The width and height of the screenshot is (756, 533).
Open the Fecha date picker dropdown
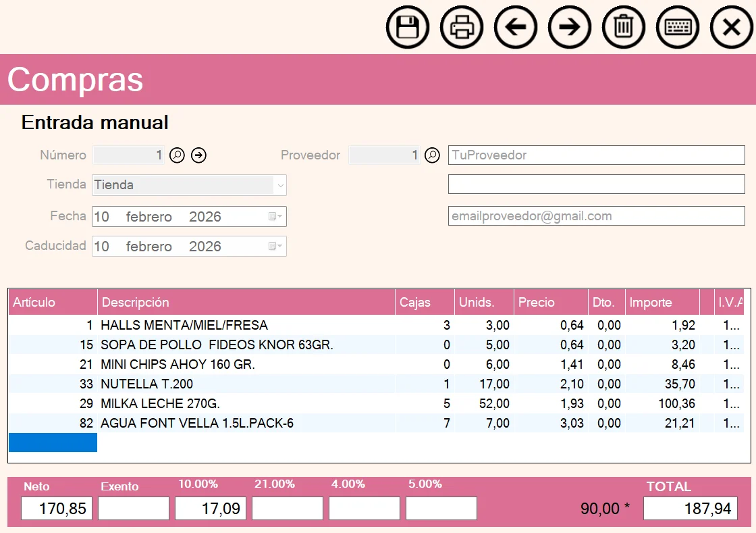pos(275,217)
